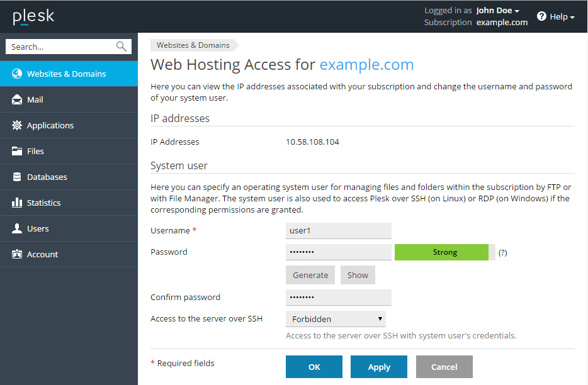The image size is (588, 385).
Task: Click the Websites & Domains globe icon
Action: click(x=17, y=74)
